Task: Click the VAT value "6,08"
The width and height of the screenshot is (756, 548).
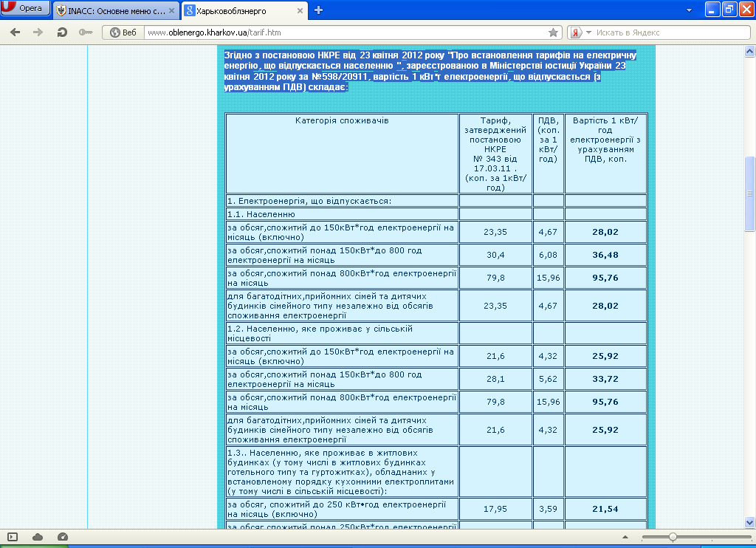Action: click(x=549, y=255)
